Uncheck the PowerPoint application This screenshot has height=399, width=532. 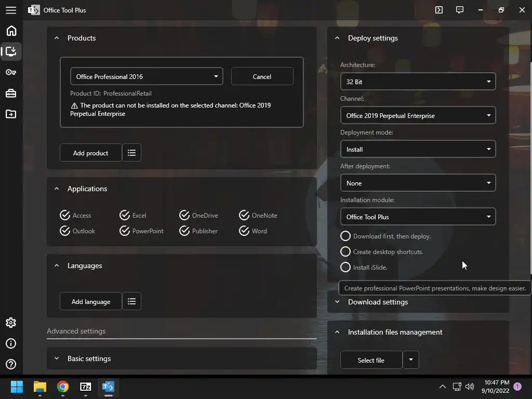[x=141, y=231]
